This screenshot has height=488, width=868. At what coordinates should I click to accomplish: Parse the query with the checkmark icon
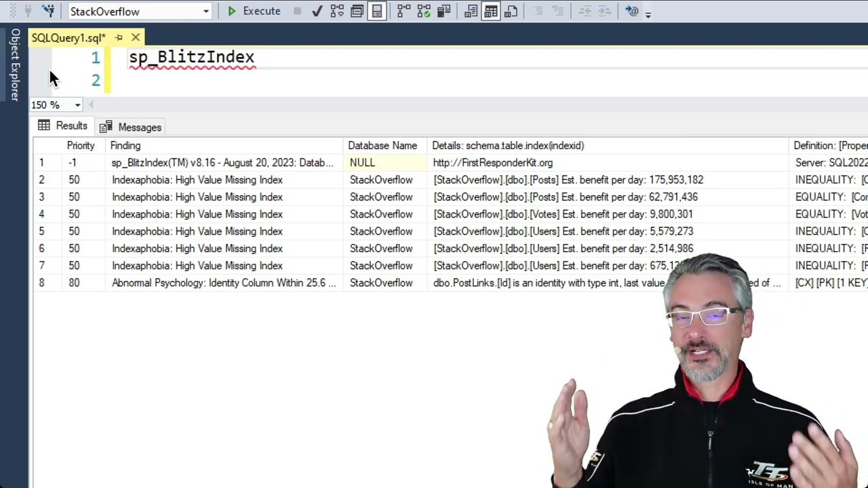316,11
